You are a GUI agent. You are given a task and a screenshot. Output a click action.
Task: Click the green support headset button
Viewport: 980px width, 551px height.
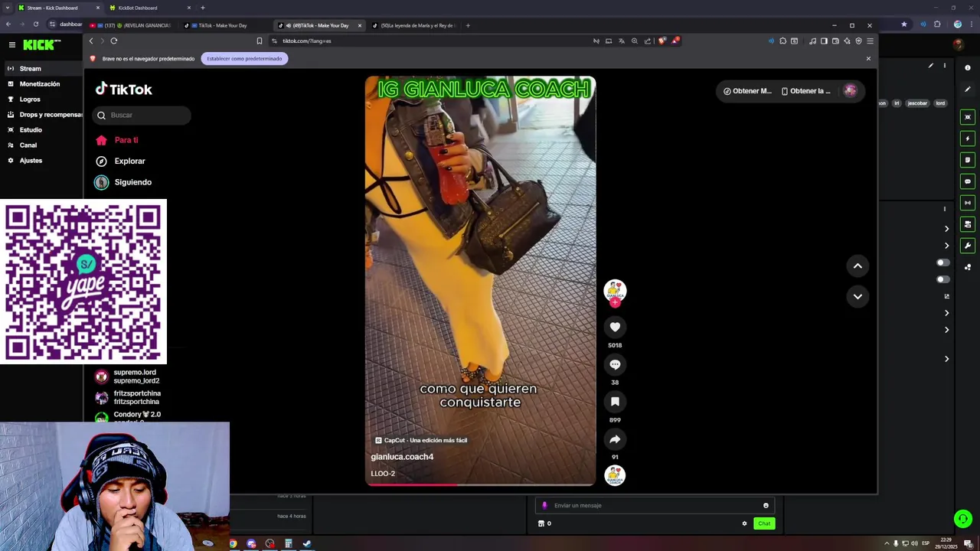[x=963, y=519]
